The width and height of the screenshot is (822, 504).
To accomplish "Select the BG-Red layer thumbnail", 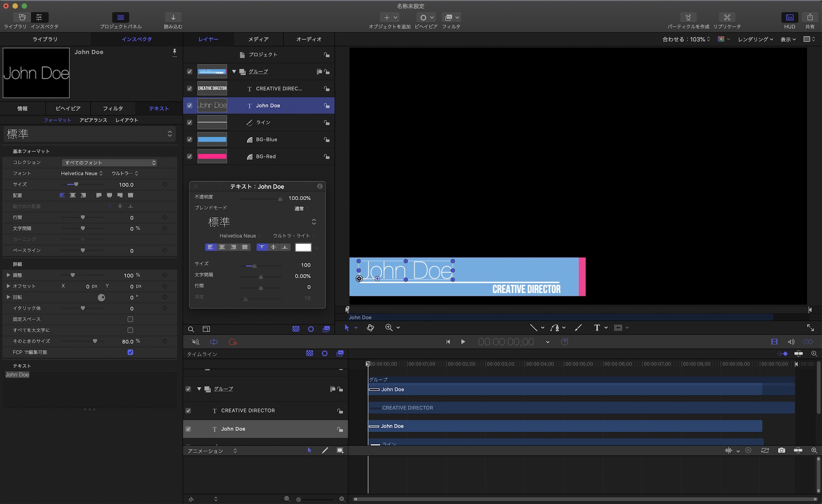I will pos(212,156).
